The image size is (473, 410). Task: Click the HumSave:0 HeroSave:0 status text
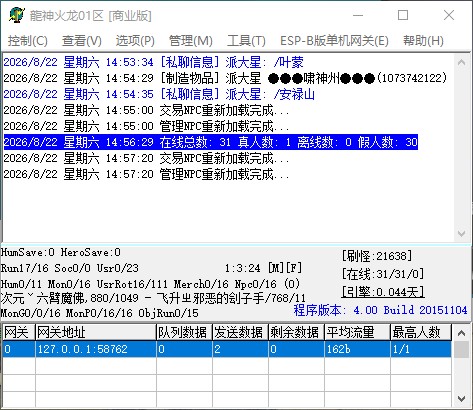[x=61, y=252]
